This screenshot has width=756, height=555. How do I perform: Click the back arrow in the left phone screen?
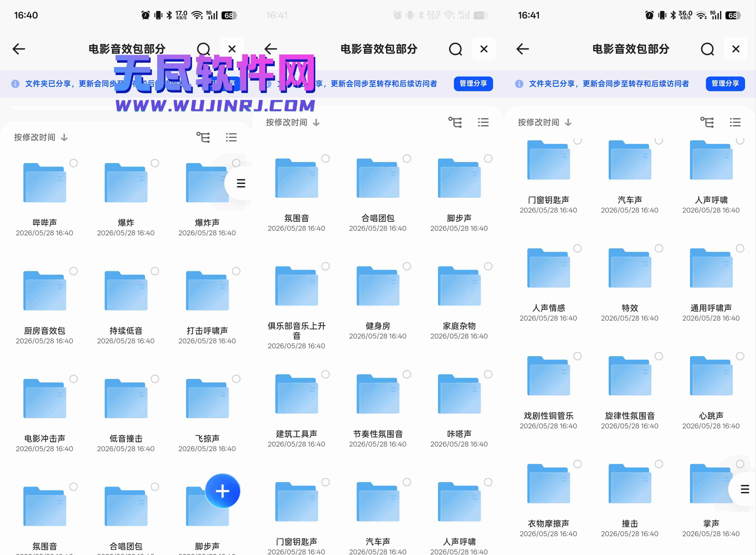(19, 49)
